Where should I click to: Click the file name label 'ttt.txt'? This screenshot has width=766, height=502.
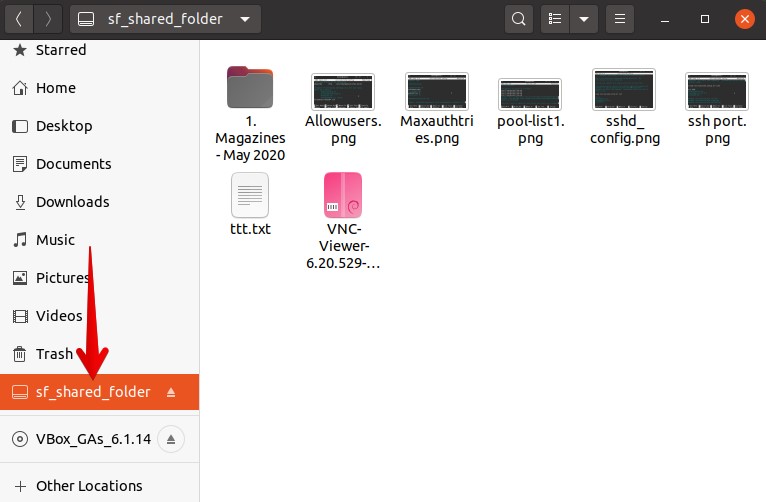pyautogui.click(x=250, y=229)
